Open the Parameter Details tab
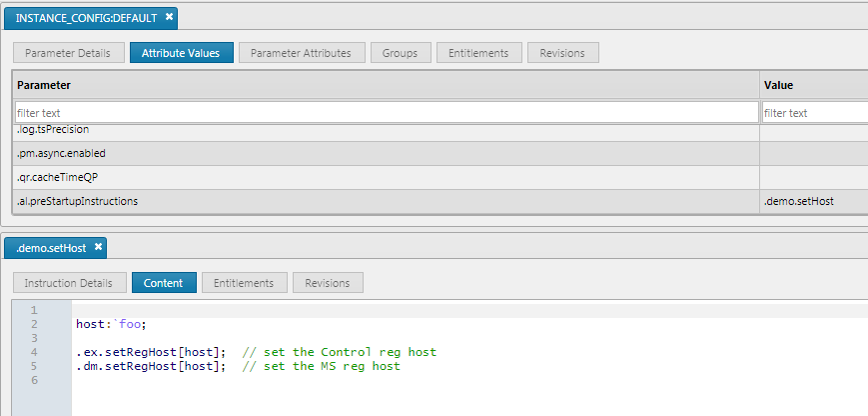 click(69, 53)
